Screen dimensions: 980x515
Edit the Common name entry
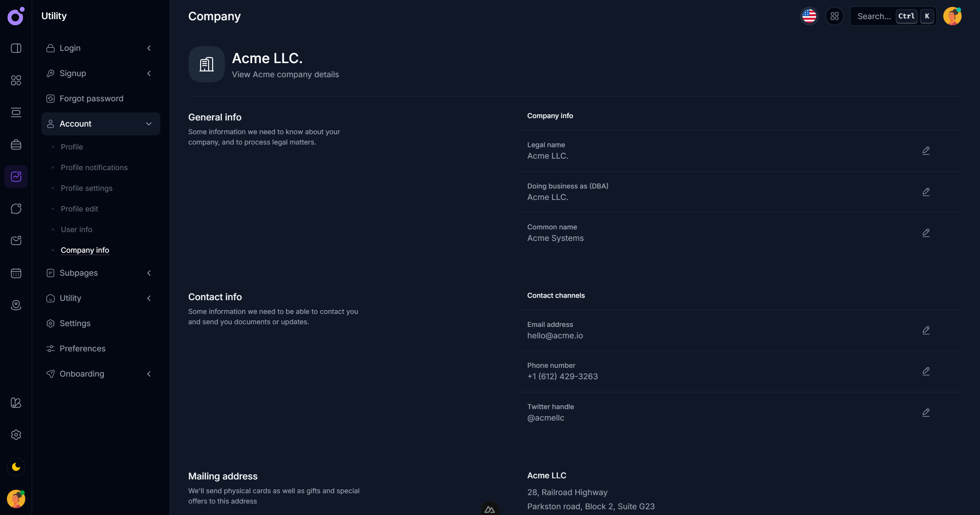point(926,233)
